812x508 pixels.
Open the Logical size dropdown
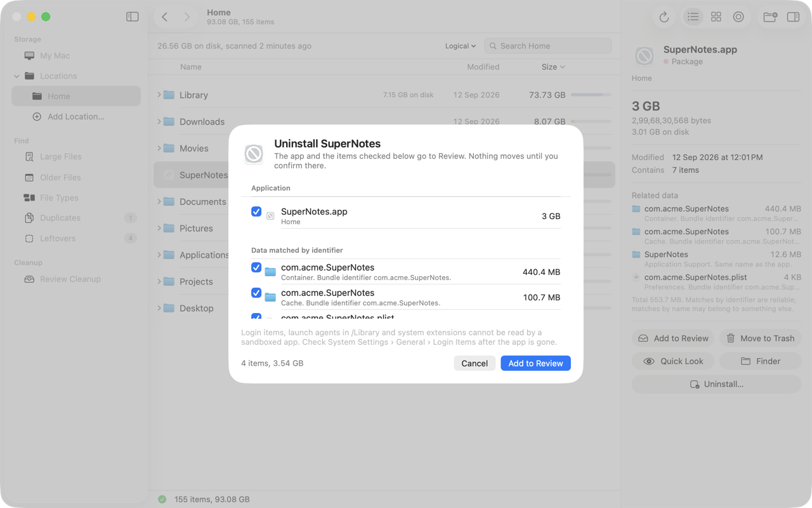click(461, 46)
